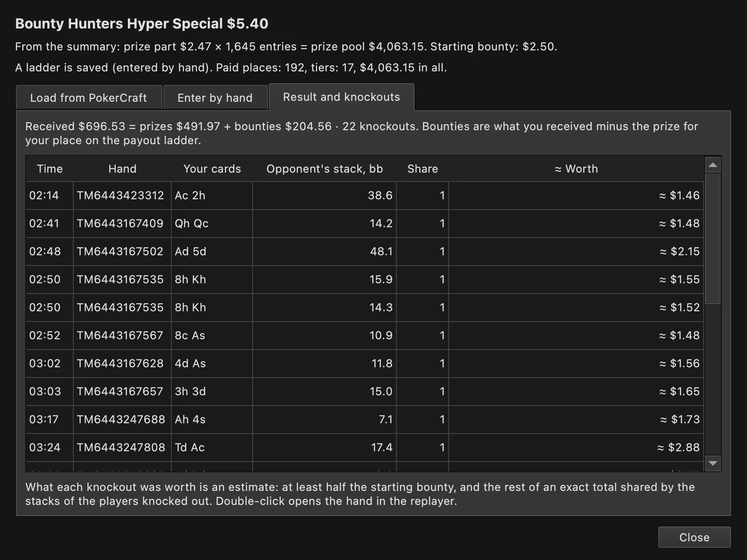
Task: Select hand TM6443167628 cell
Action: click(122, 364)
